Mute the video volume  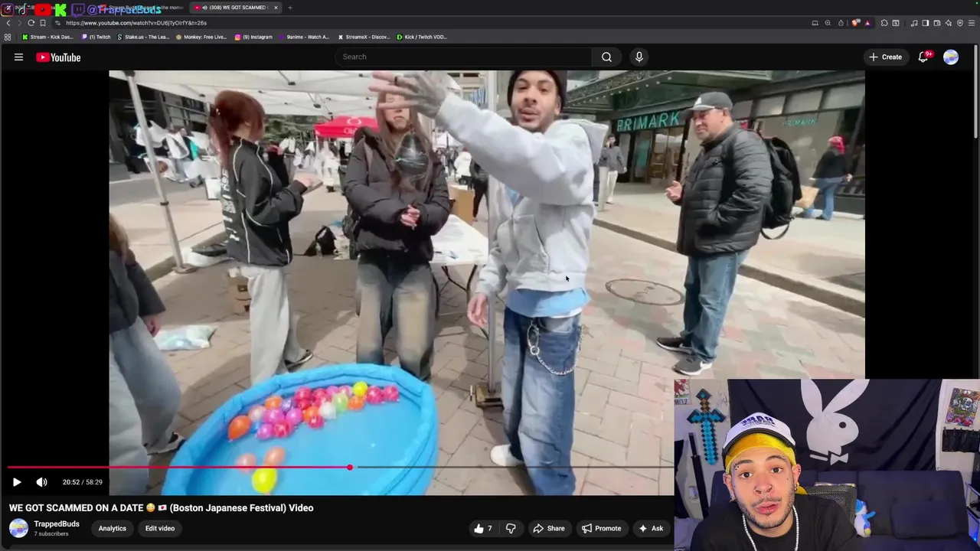[41, 482]
